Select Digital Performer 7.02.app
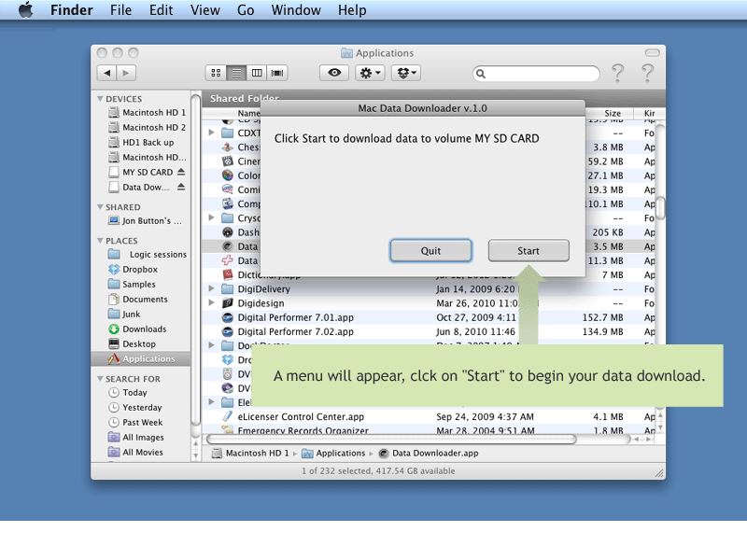Image resolution: width=747 pixels, height=560 pixels. pos(295,331)
